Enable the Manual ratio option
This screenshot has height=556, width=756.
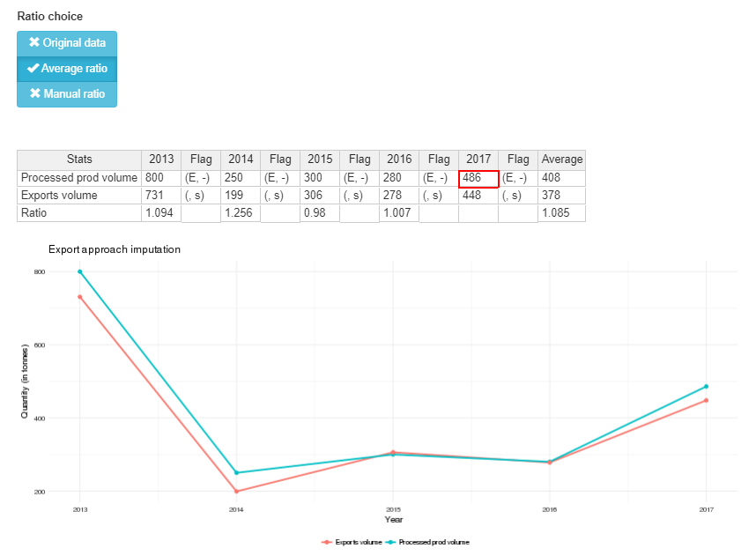(67, 94)
